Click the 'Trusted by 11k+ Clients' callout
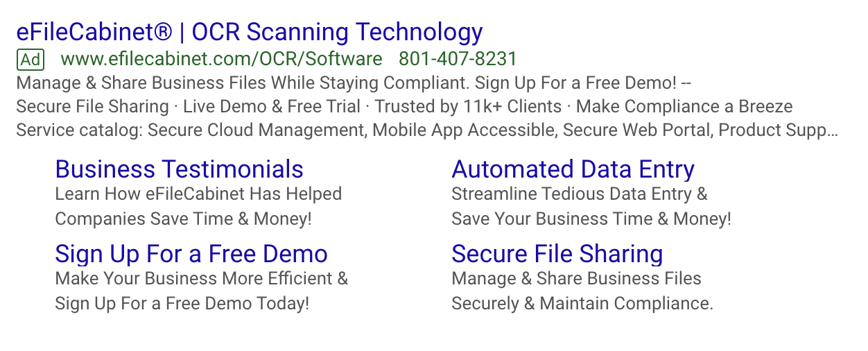 click(x=468, y=107)
